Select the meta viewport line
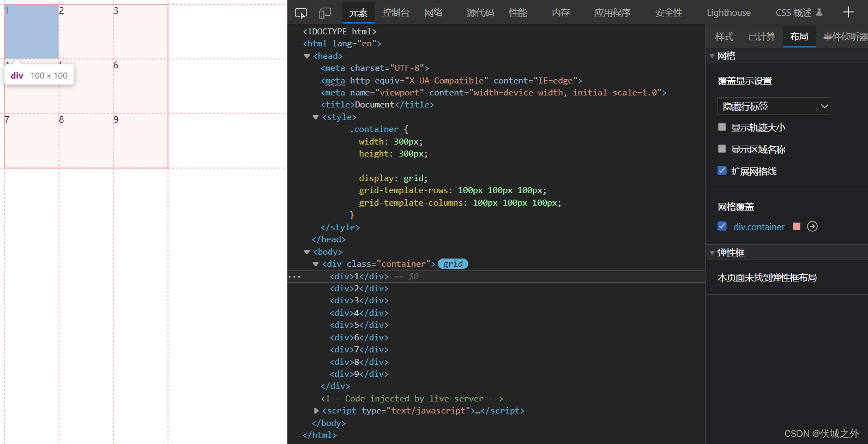This screenshot has width=868, height=444. [493, 93]
